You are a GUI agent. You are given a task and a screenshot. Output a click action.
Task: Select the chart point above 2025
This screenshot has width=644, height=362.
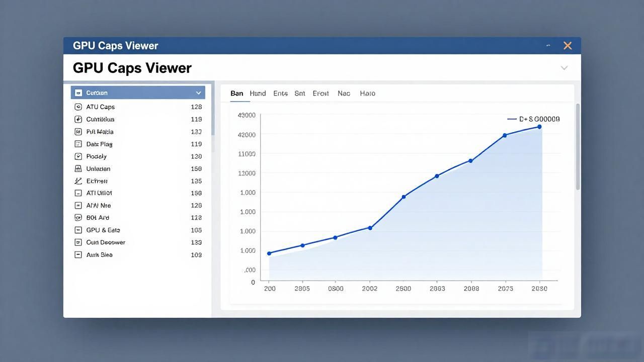coord(505,135)
